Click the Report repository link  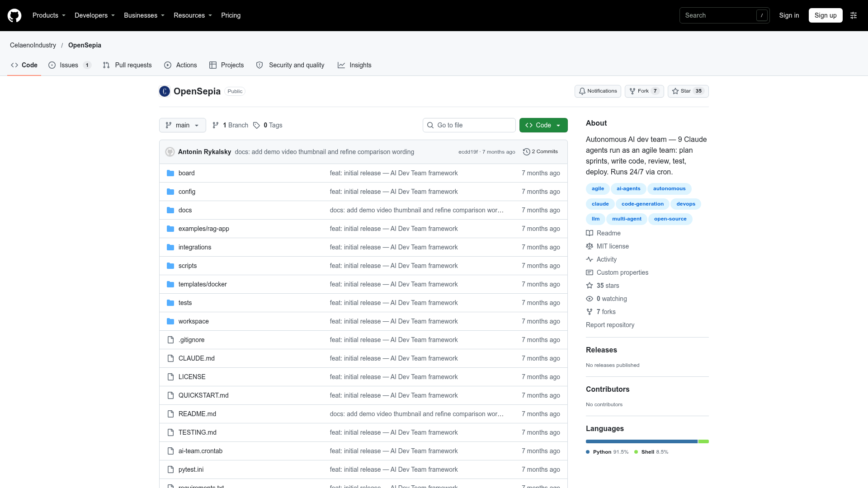(610, 325)
